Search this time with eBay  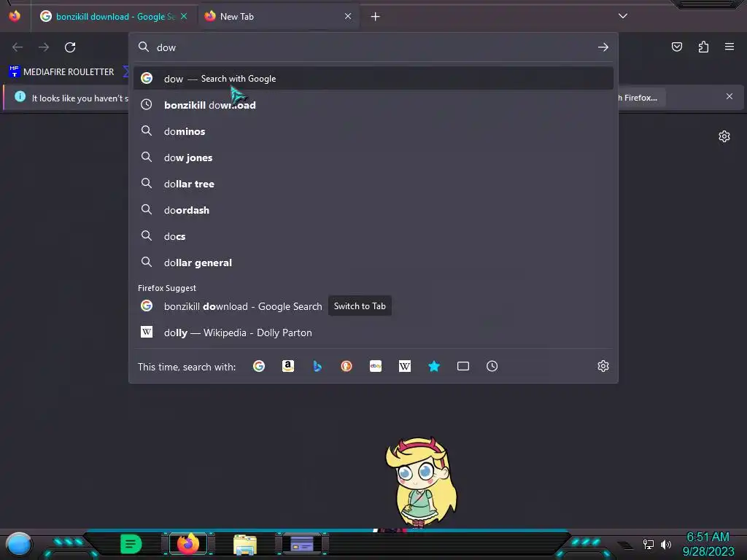click(x=376, y=366)
